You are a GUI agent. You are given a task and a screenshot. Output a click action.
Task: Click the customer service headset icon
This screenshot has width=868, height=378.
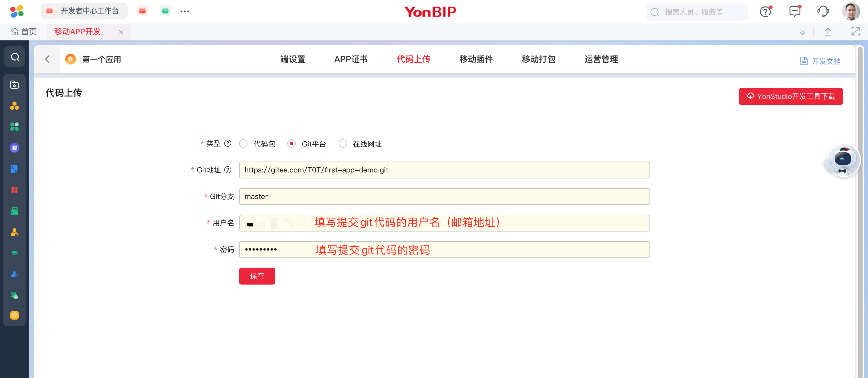[x=823, y=12]
